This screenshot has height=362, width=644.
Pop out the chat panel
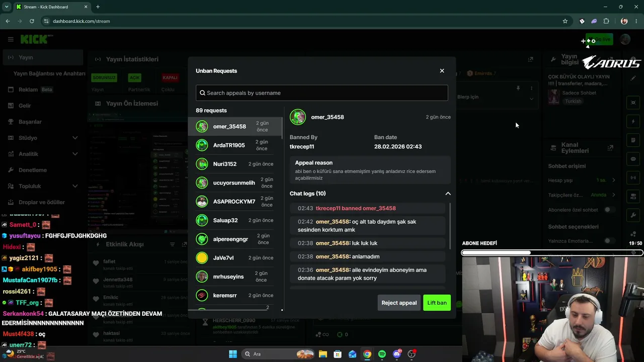coord(530,59)
